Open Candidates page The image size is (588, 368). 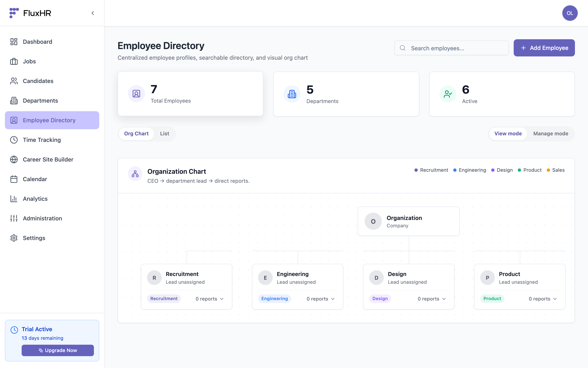(52, 81)
